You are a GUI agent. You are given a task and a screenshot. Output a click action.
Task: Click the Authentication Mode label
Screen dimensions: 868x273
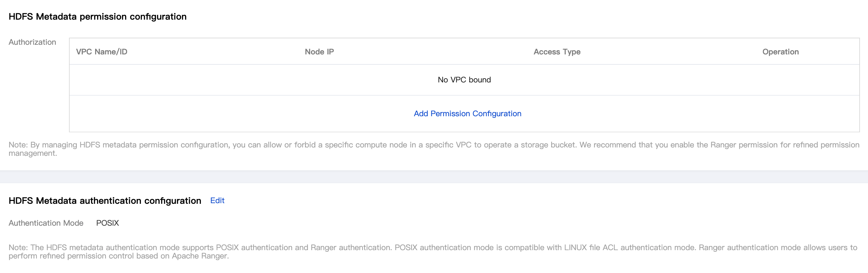pyautogui.click(x=46, y=223)
